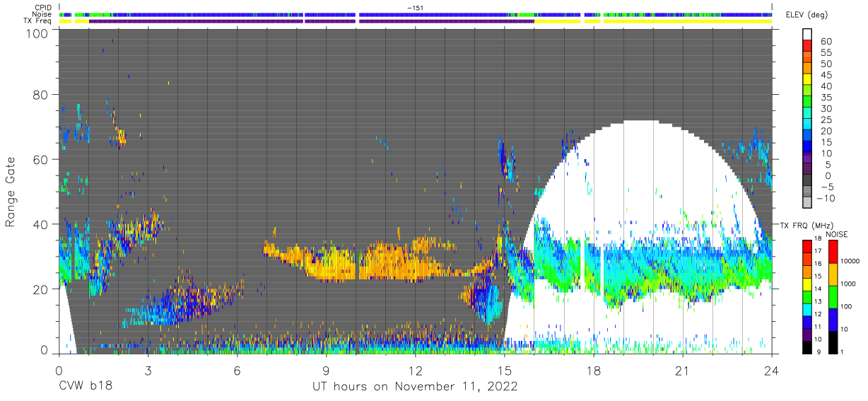
Task: Click the purple portion of TX Freq strip
Action: coord(311,21)
